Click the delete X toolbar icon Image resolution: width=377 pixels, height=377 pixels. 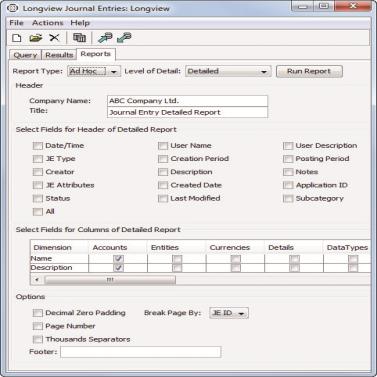tap(54, 38)
